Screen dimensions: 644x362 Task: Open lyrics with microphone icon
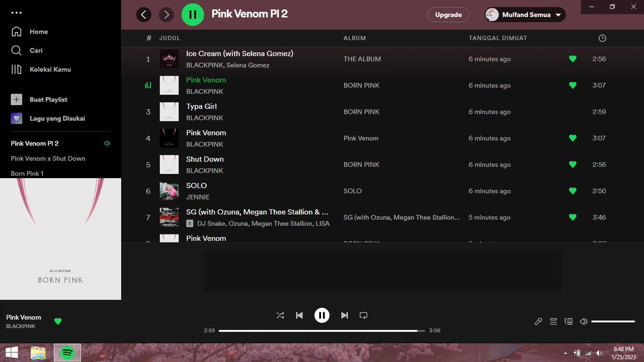[x=538, y=322]
